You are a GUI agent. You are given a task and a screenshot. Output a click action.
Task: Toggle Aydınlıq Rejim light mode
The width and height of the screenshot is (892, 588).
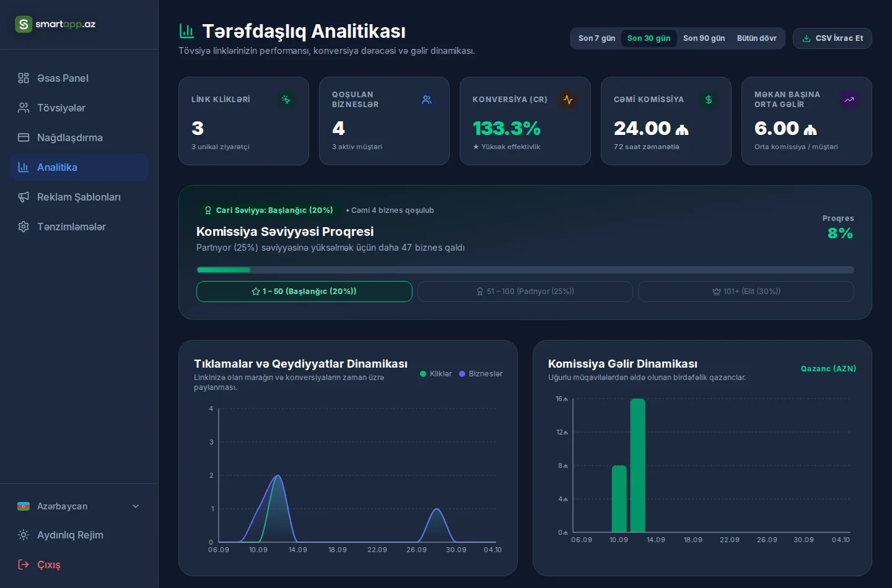pos(79,535)
